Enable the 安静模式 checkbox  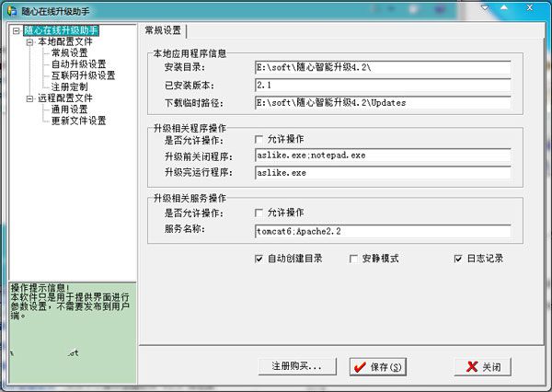(x=355, y=259)
